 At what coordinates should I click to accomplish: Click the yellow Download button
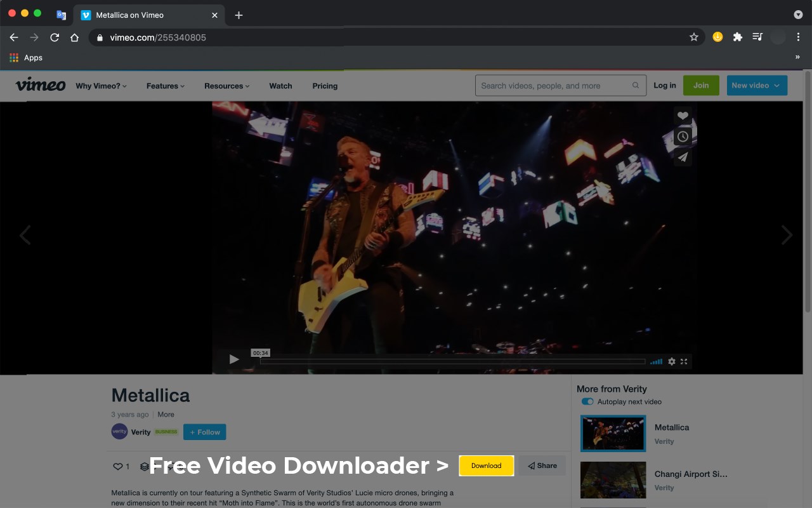(487, 465)
